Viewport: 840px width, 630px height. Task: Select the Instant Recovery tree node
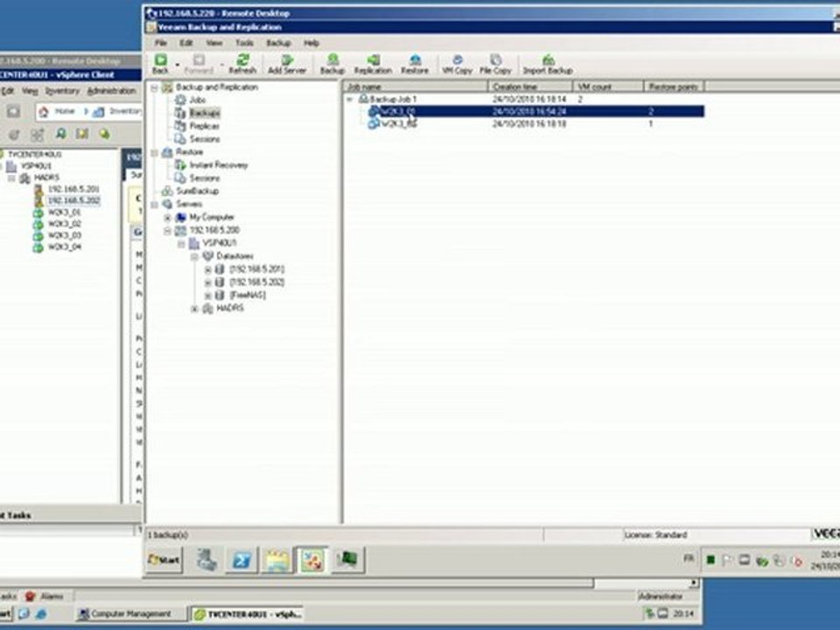click(x=219, y=165)
